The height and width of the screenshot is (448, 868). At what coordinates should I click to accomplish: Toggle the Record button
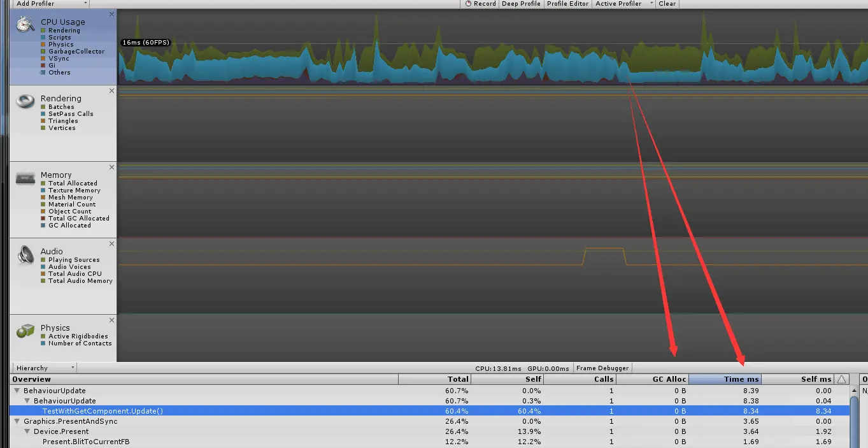[x=480, y=4]
